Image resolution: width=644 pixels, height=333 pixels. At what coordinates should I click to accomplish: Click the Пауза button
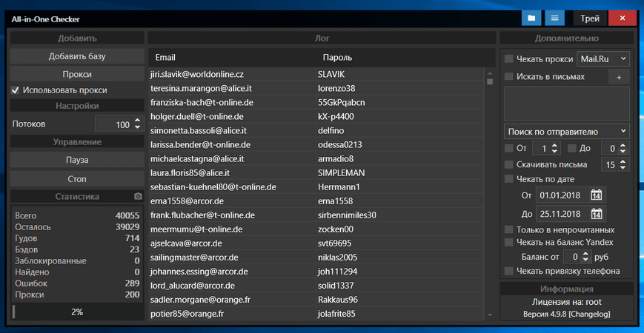(x=77, y=160)
